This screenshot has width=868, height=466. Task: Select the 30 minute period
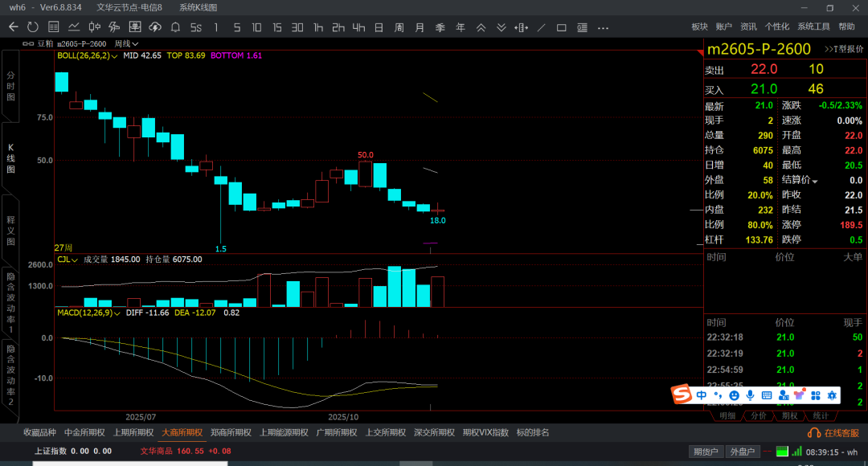point(297,27)
